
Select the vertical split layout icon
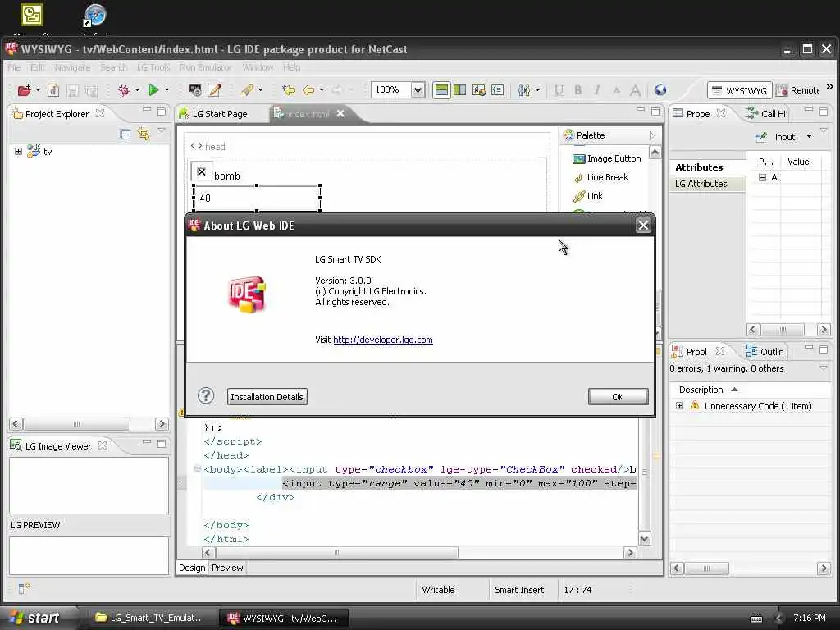coord(459,90)
